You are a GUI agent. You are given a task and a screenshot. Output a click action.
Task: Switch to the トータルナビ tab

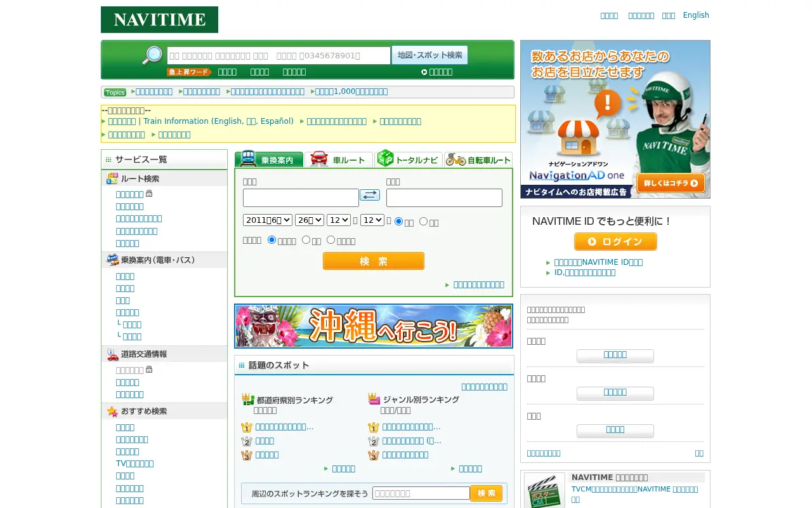[409, 159]
